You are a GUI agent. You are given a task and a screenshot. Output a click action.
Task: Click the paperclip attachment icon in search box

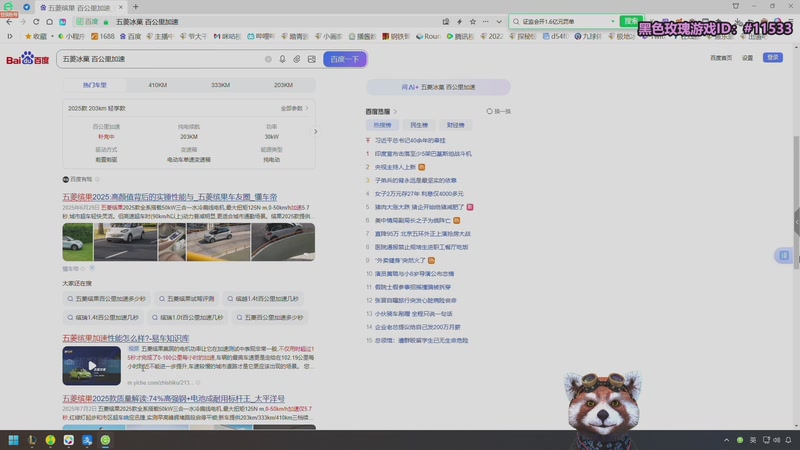296,59
